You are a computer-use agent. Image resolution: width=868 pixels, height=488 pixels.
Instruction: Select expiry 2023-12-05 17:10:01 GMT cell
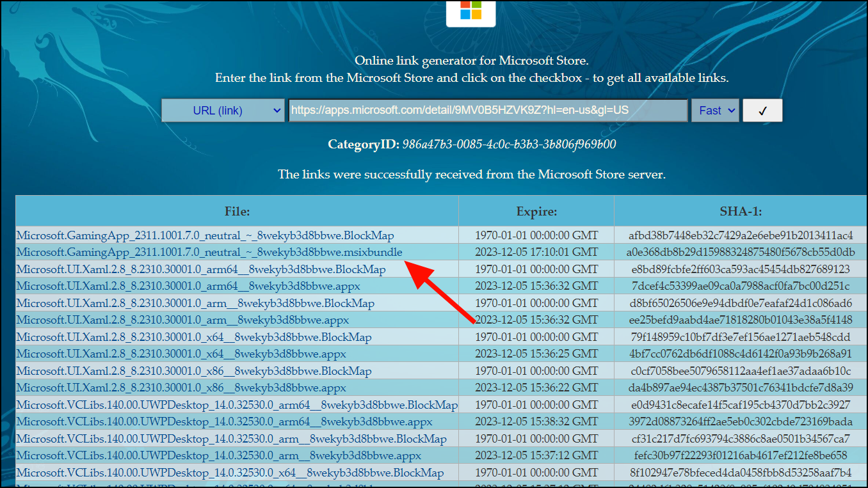coord(536,252)
